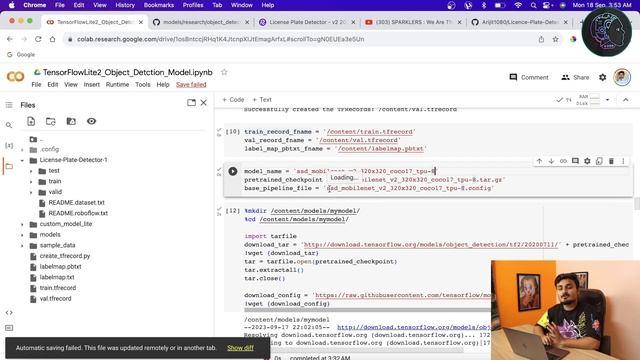The width and height of the screenshot is (640, 360).
Task: Expand the models folder
Action: point(22,235)
